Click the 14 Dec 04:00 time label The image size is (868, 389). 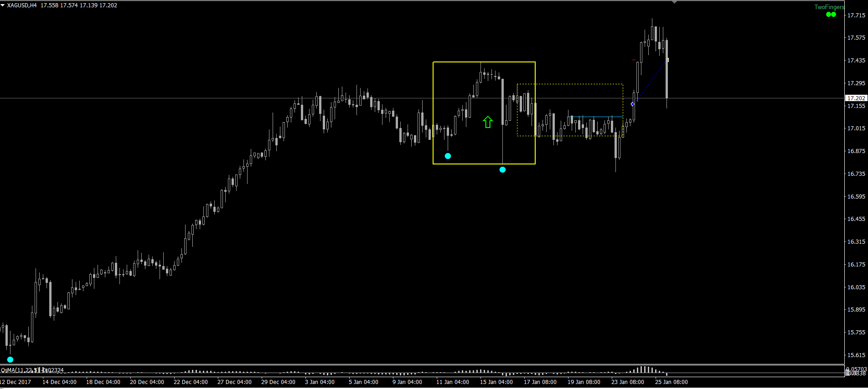(59, 382)
